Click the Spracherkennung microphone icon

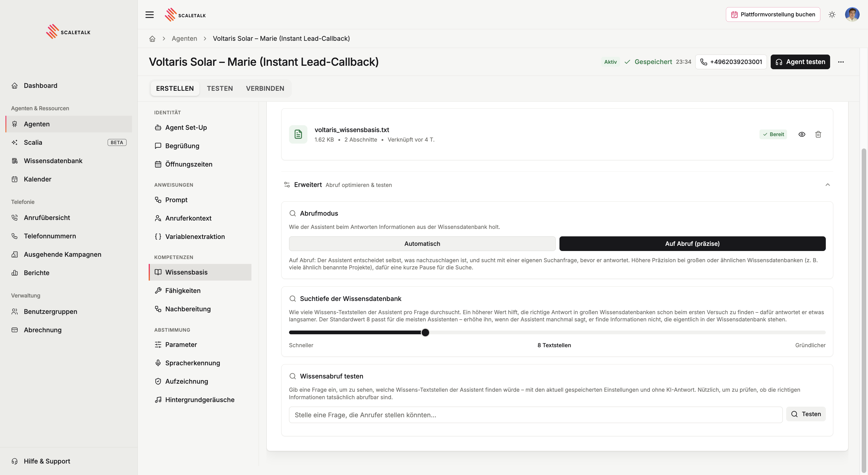point(158,363)
